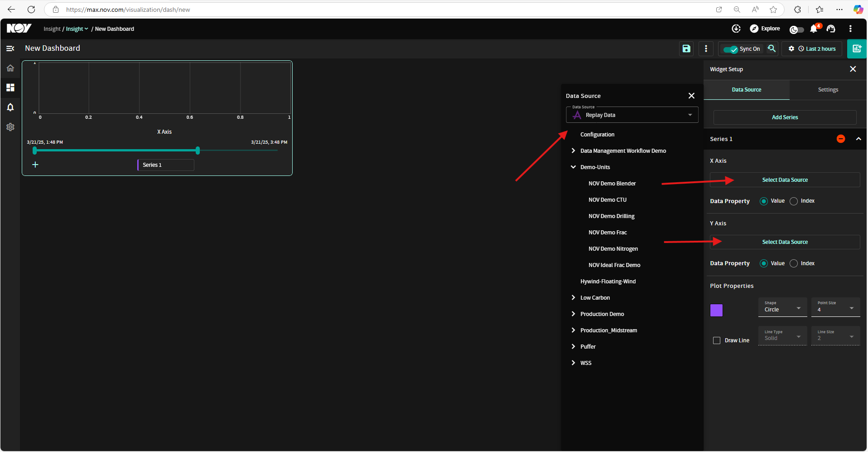Click the download clock icon in top bar

[x=736, y=29]
